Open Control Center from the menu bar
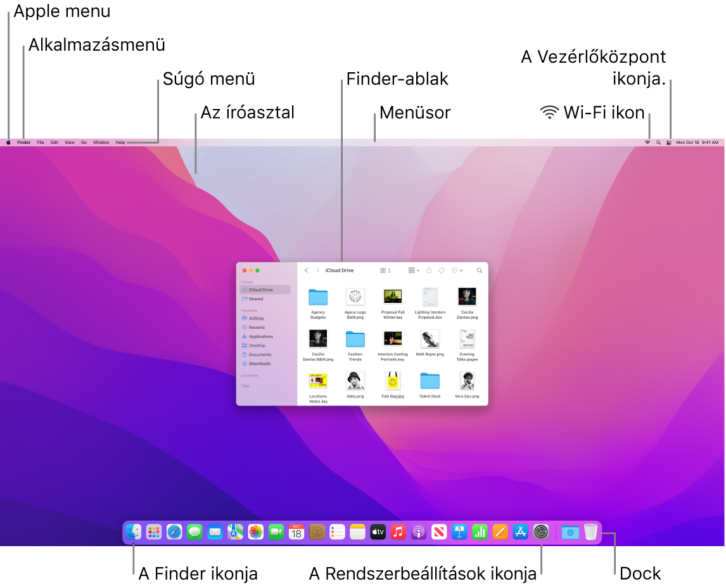The image size is (726, 588). (670, 142)
